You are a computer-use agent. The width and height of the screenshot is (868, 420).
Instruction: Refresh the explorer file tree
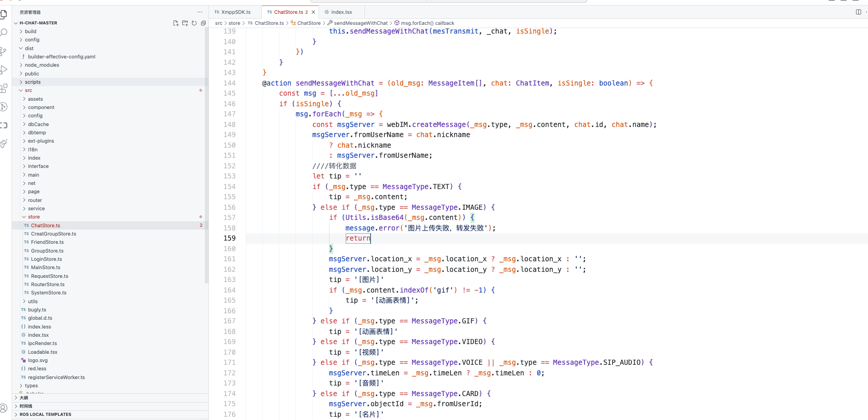(x=194, y=23)
